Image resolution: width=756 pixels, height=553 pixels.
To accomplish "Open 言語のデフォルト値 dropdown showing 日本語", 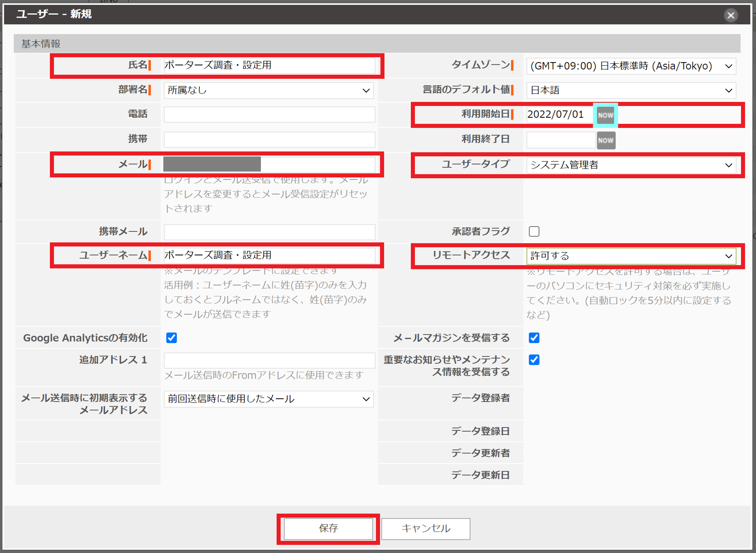I will 631,90.
